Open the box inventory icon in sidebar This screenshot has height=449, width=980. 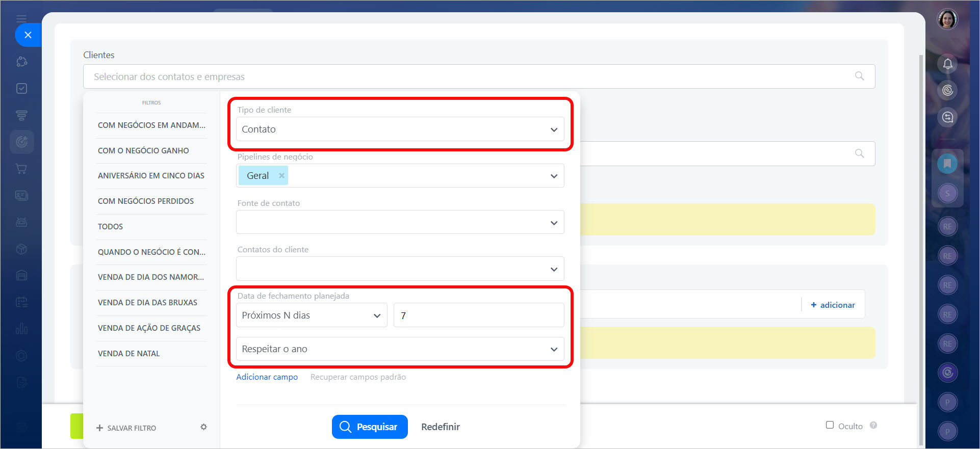coord(21,249)
